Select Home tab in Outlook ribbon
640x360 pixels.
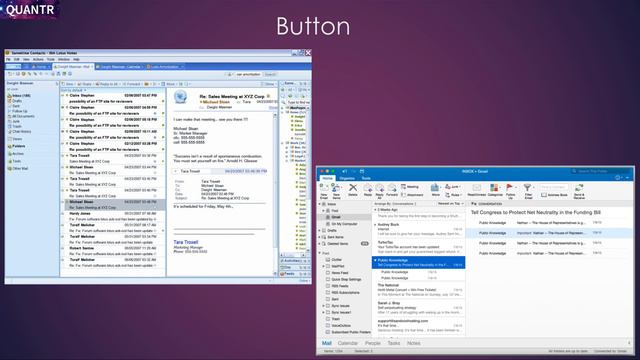[327, 178]
